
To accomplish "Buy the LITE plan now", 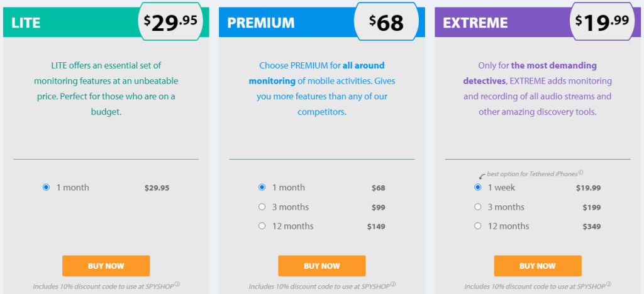I will 106,266.
